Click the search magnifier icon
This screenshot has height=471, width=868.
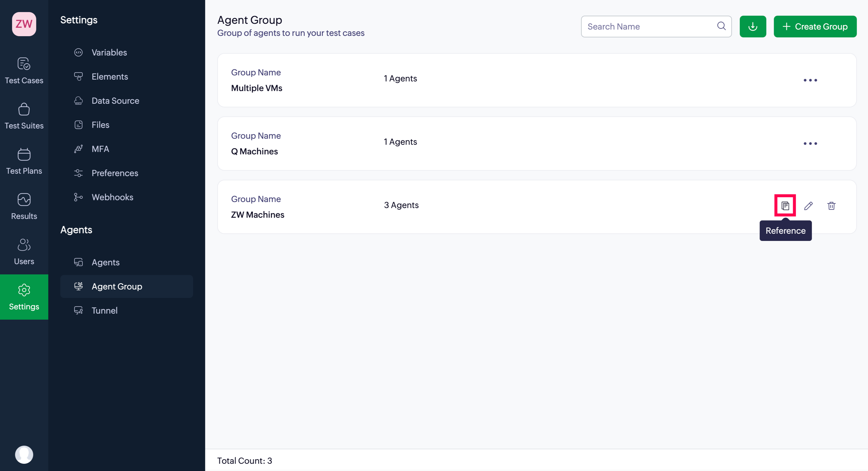[721, 26]
